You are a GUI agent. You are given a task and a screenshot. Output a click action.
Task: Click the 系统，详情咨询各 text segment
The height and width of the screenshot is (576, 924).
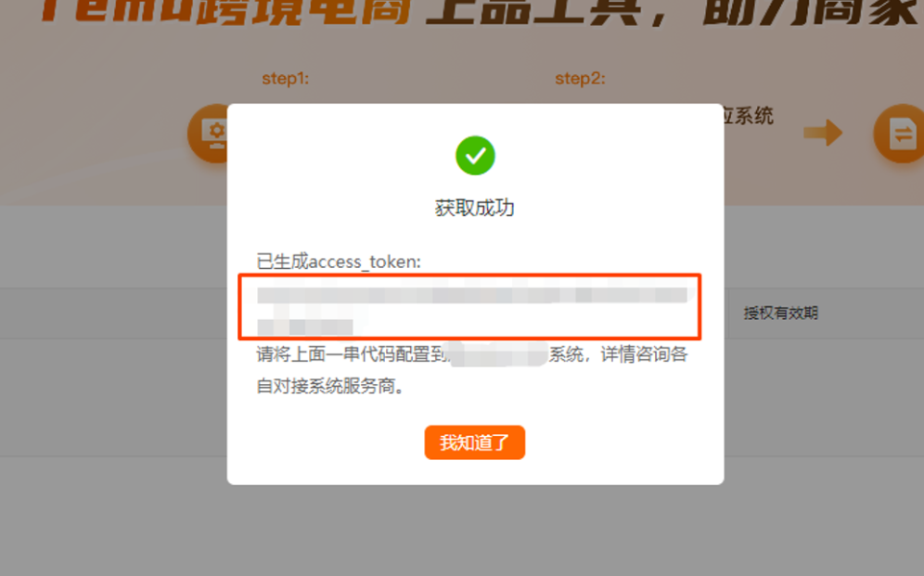click(618, 354)
